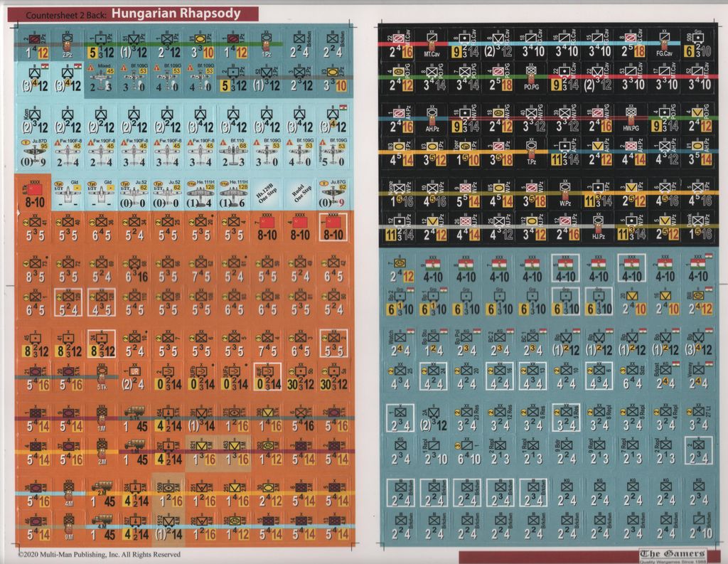Screen dimensions: 728x564
Task: Click the Tiger tank counter
Action: [465, 153]
